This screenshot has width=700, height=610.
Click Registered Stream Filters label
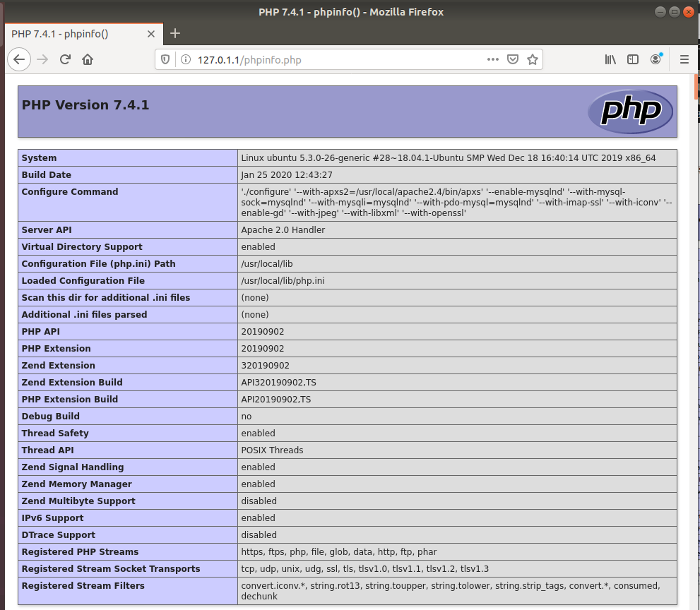click(x=83, y=586)
